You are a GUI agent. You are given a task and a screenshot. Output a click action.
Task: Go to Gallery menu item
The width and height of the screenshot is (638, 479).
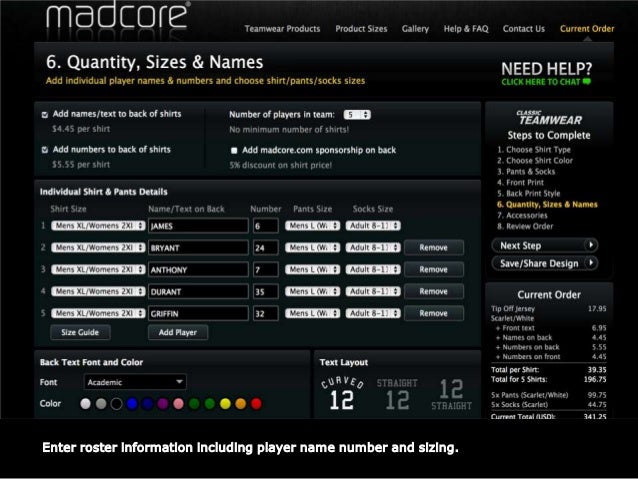(x=415, y=29)
